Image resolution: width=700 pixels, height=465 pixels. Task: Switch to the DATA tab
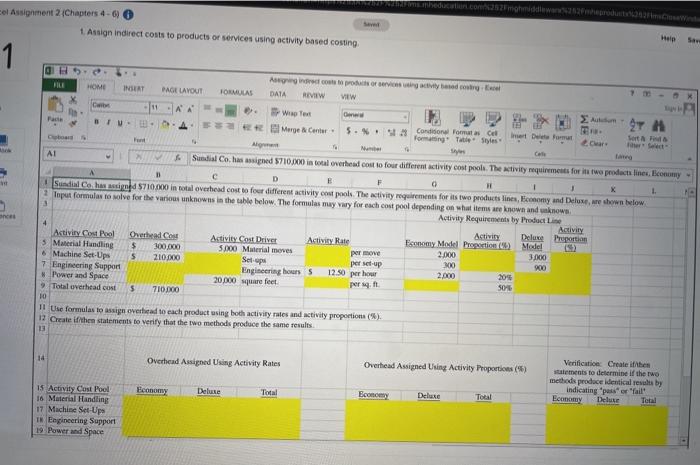pyautogui.click(x=278, y=94)
